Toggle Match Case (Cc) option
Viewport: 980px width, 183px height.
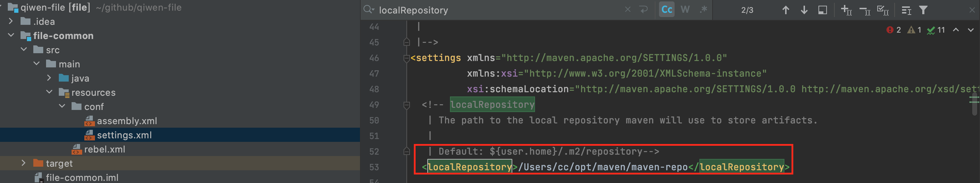point(666,10)
